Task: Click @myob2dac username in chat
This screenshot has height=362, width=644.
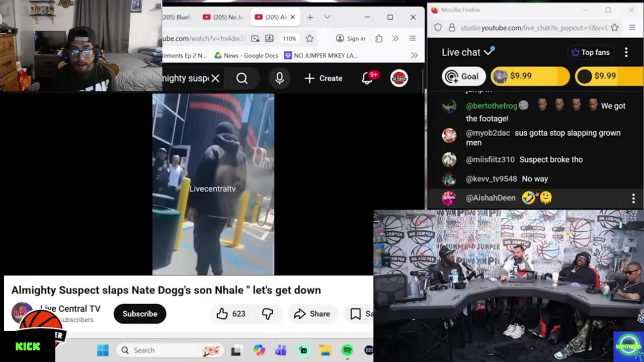Action: (488, 133)
